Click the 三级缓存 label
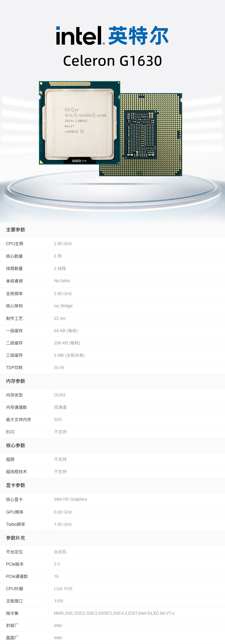Screen dimensions: 225x644 14,355
